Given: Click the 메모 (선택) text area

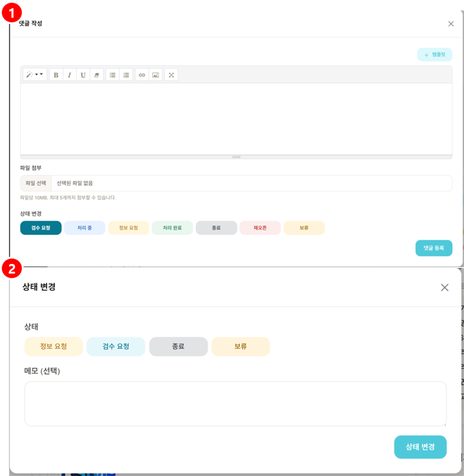Looking at the screenshot, I should tap(235, 404).
